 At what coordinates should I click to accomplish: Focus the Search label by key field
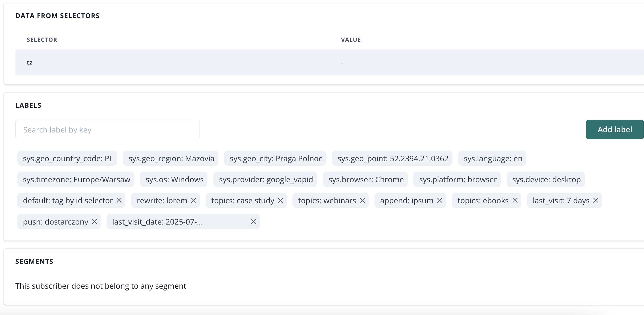tap(107, 130)
